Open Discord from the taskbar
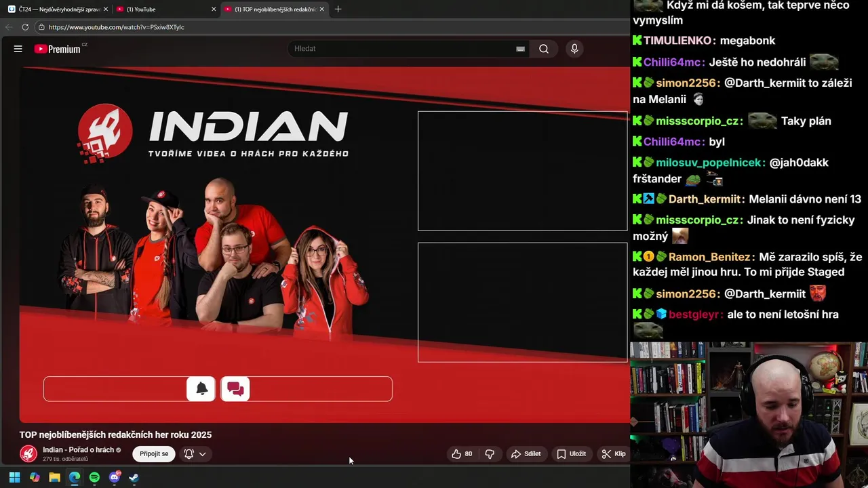 (x=115, y=477)
